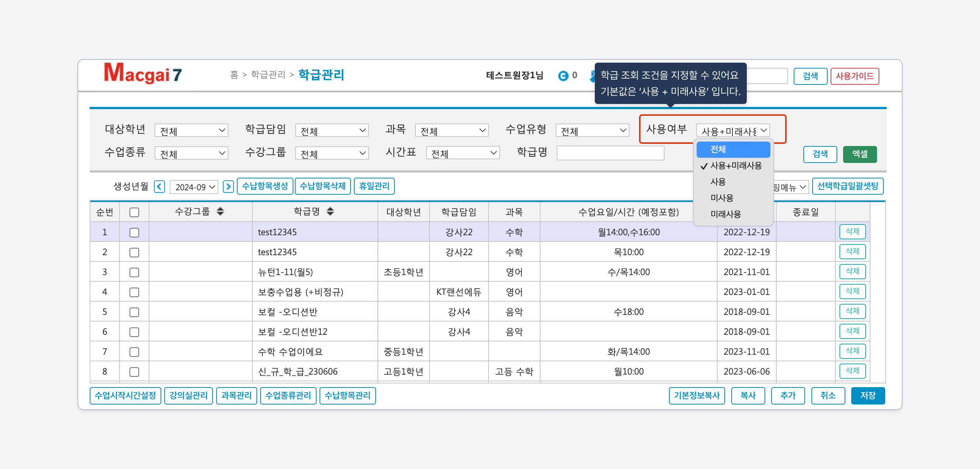Sort by 학급명 column arrows
This screenshot has height=469, width=980.
[x=330, y=212]
